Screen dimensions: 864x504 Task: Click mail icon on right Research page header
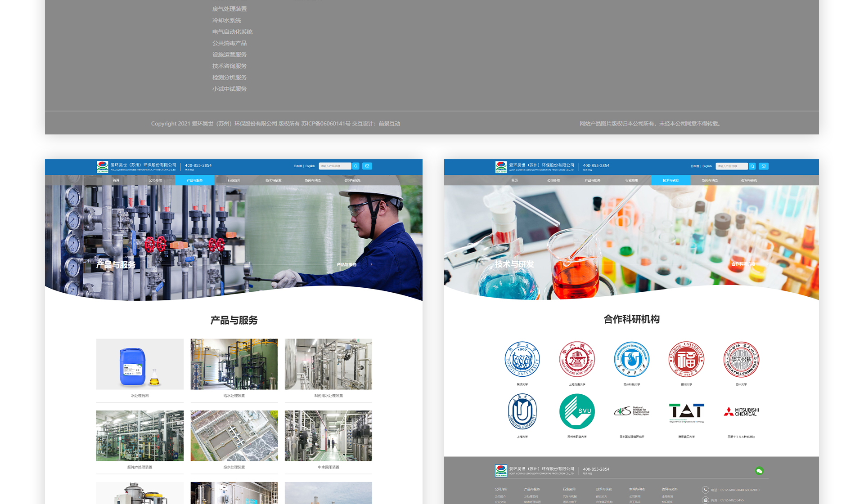tap(764, 166)
